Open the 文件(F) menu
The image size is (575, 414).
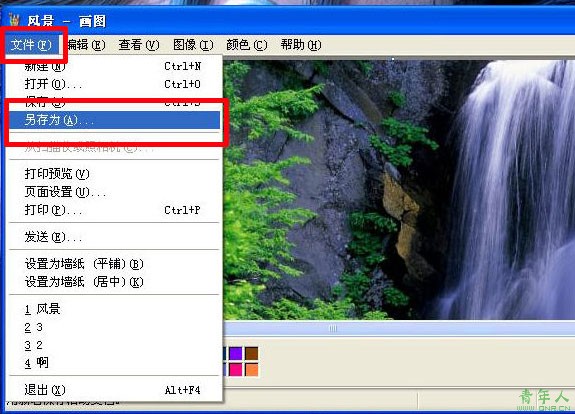click(32, 45)
